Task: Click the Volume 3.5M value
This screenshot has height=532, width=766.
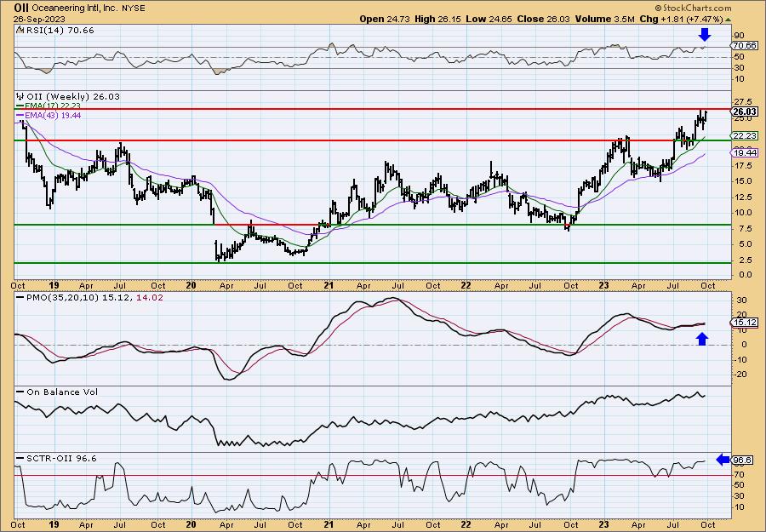Action: [x=605, y=19]
